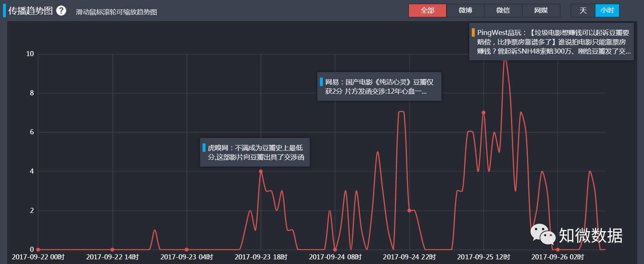Select data point at 2017-09-22 00时
This screenshot has height=264, width=644.
38,250
